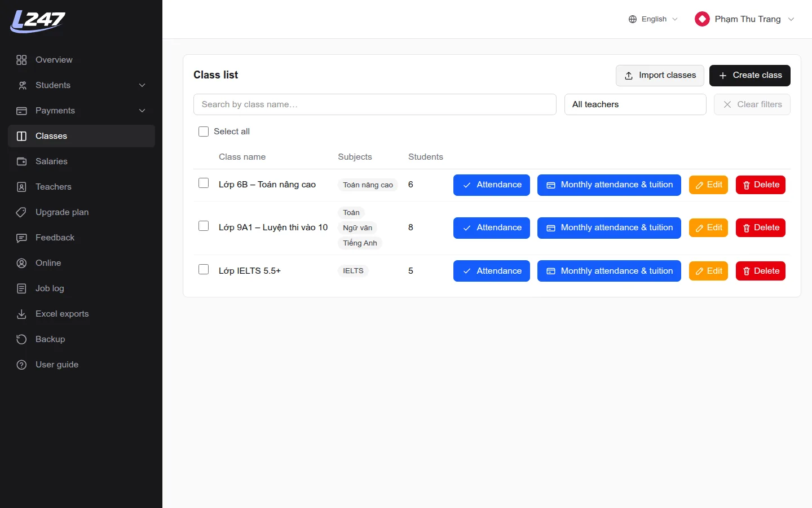The image size is (812, 508).
Task: Click the Clear filters button
Action: (752, 104)
